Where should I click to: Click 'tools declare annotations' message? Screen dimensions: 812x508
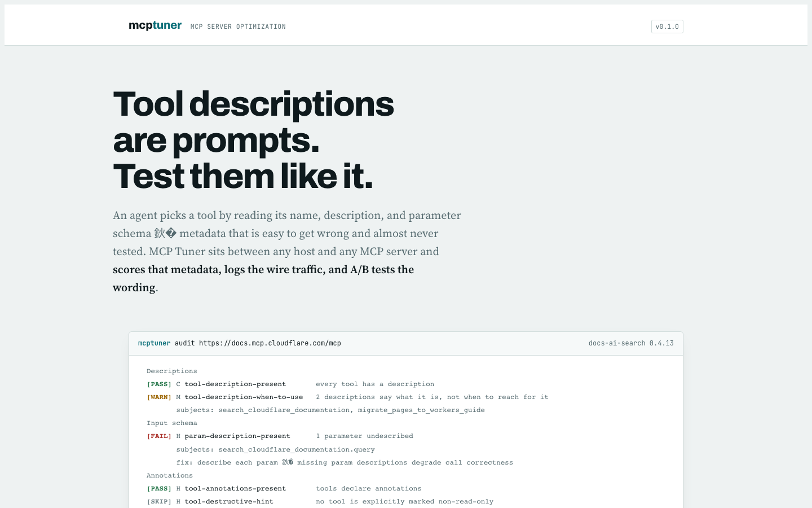pyautogui.click(x=369, y=488)
